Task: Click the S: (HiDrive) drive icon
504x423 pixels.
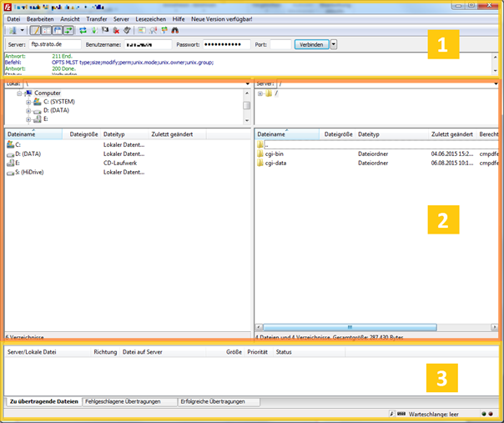Action: [10, 173]
